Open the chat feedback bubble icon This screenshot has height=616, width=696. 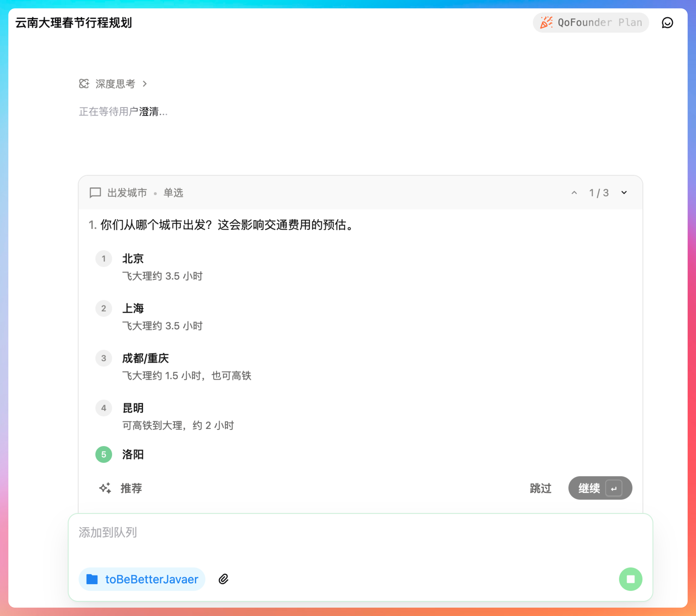tap(667, 23)
